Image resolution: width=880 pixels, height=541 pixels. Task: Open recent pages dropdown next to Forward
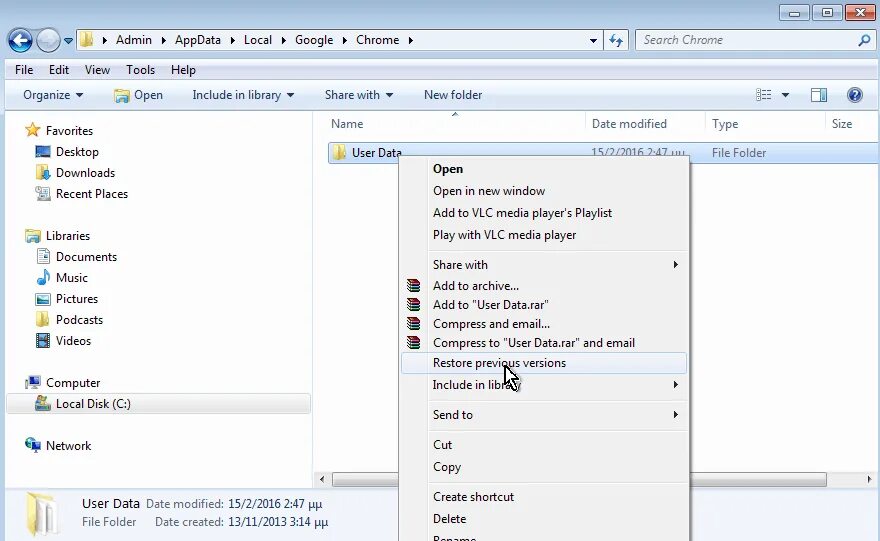pos(68,40)
